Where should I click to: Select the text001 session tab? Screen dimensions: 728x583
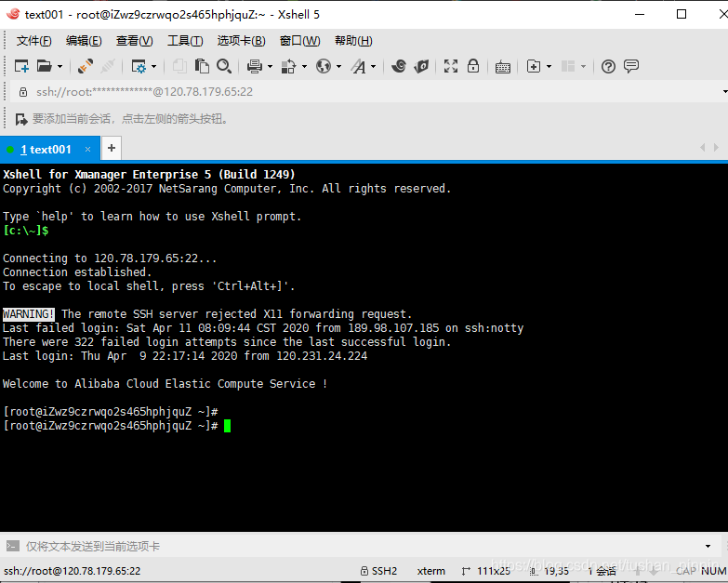(45, 149)
